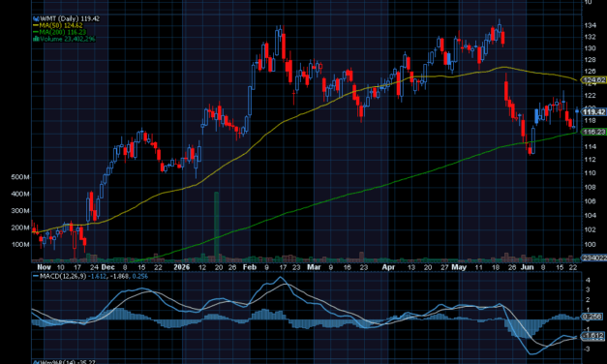Click the '2026' year label on the date axis

click(182, 267)
